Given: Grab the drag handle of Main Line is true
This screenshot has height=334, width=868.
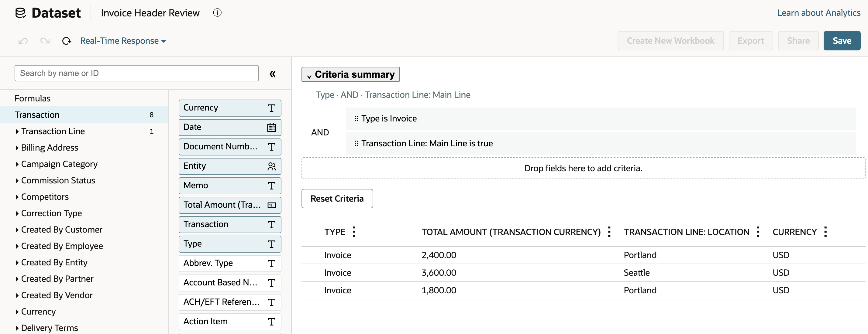Looking at the screenshot, I should coord(356,143).
